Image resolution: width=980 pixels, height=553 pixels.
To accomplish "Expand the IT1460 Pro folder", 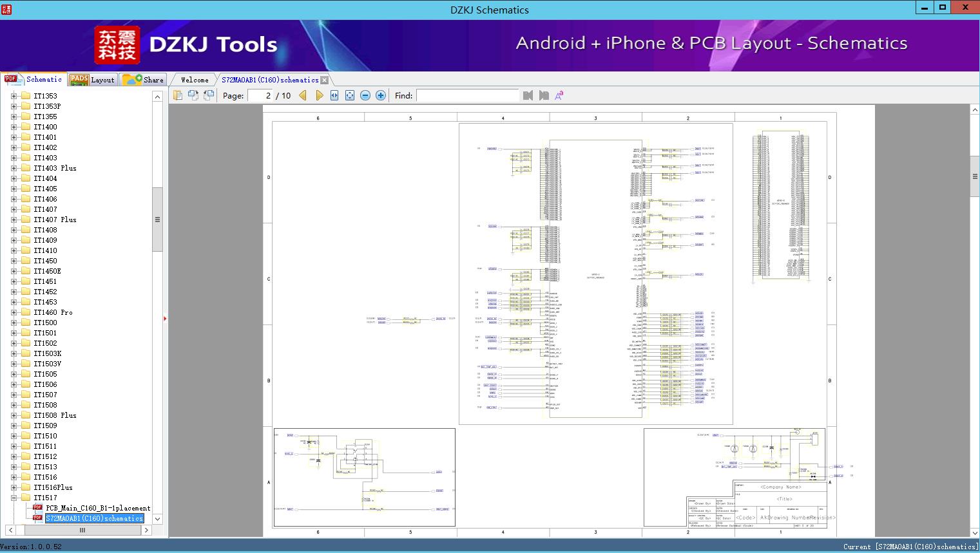I will click(x=14, y=312).
